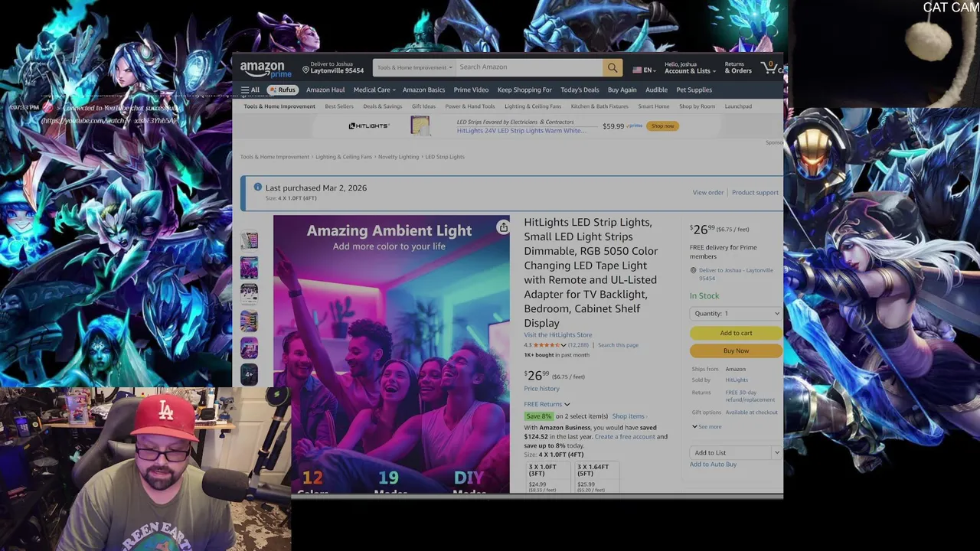The image size is (980, 551).
Task: Click the delivery location pin icon in header
Action: (x=305, y=70)
